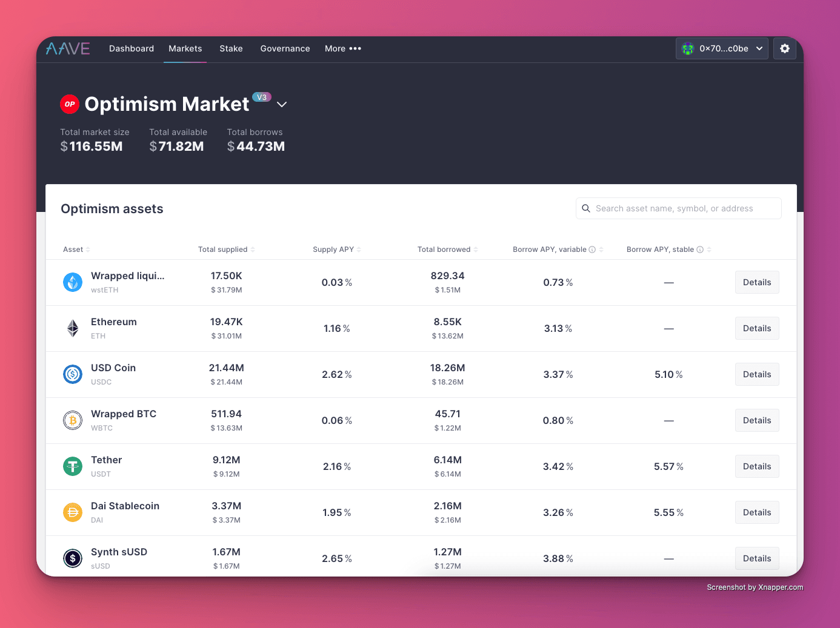
Task: Open the Governance tab
Action: point(285,48)
